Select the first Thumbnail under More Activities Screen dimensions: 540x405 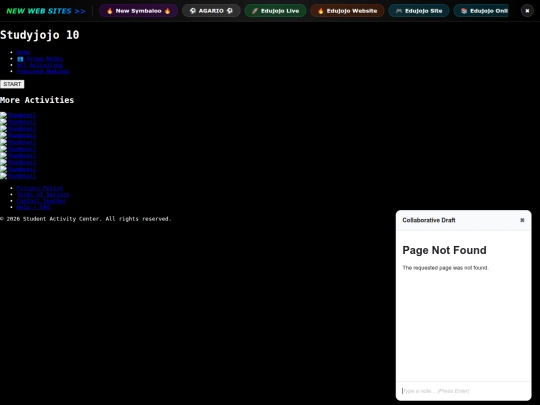coord(18,115)
